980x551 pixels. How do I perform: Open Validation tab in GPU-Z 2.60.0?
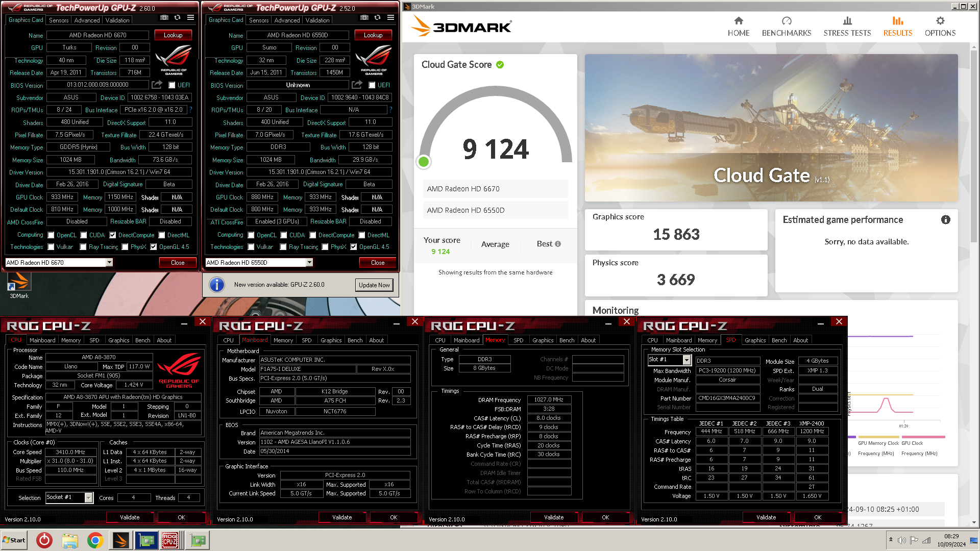coord(117,20)
